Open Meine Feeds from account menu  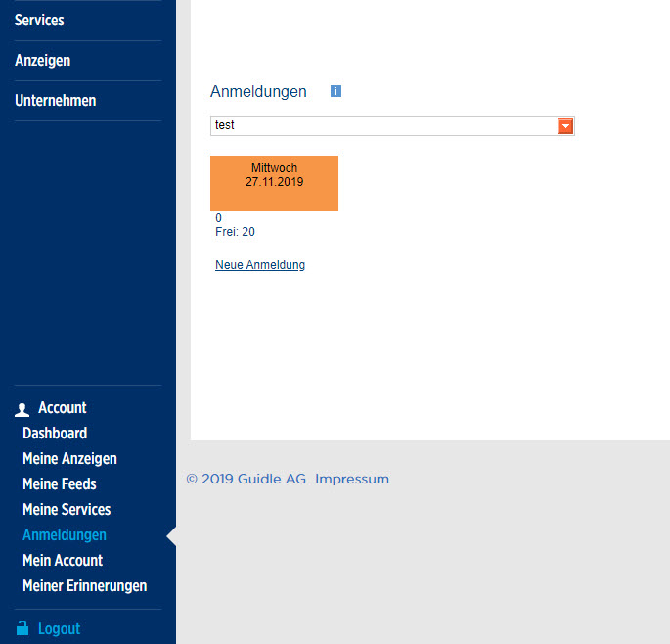tap(59, 483)
